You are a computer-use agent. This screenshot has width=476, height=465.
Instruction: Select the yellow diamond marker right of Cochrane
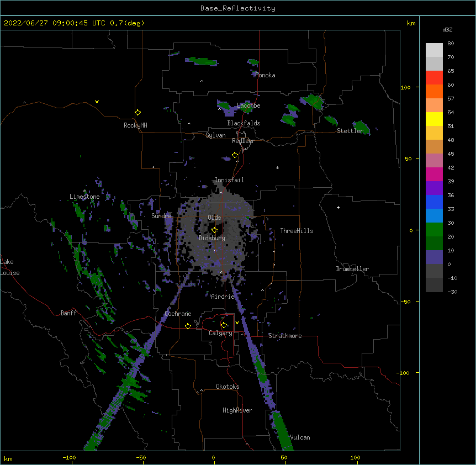click(x=188, y=326)
